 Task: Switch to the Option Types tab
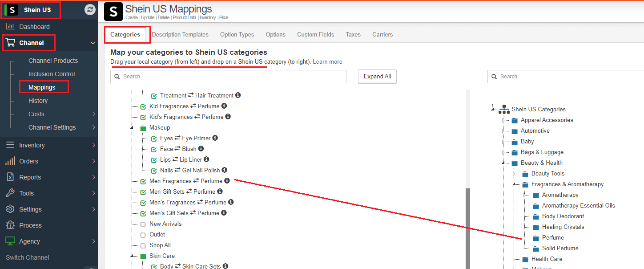pyautogui.click(x=237, y=34)
